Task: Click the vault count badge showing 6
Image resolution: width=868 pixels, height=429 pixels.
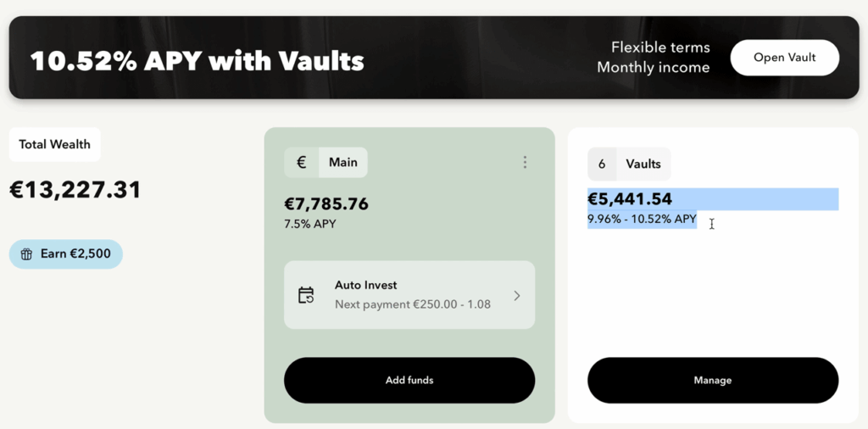Action: [602, 164]
